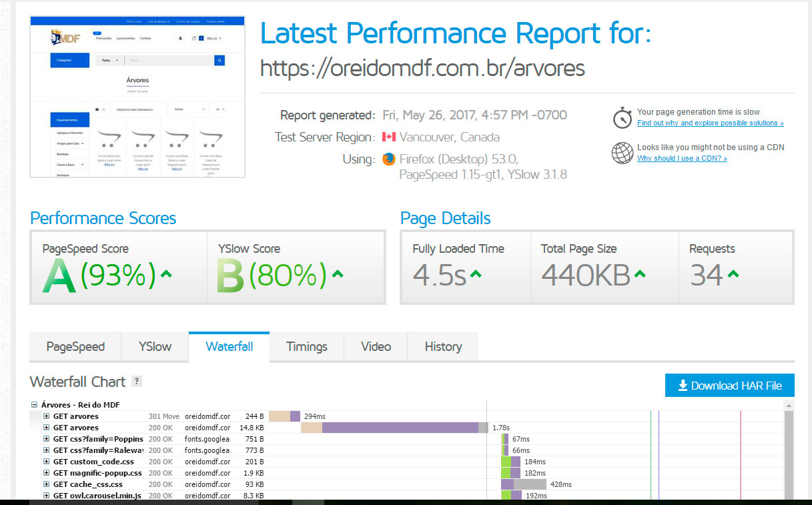
Task: Expand the css?family=Raleway request row
Action: point(47,450)
